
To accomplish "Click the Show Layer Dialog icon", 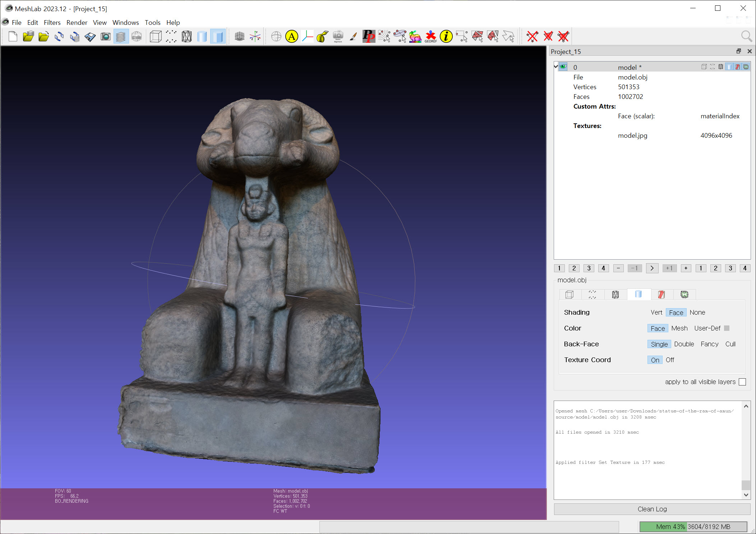I will 121,36.
